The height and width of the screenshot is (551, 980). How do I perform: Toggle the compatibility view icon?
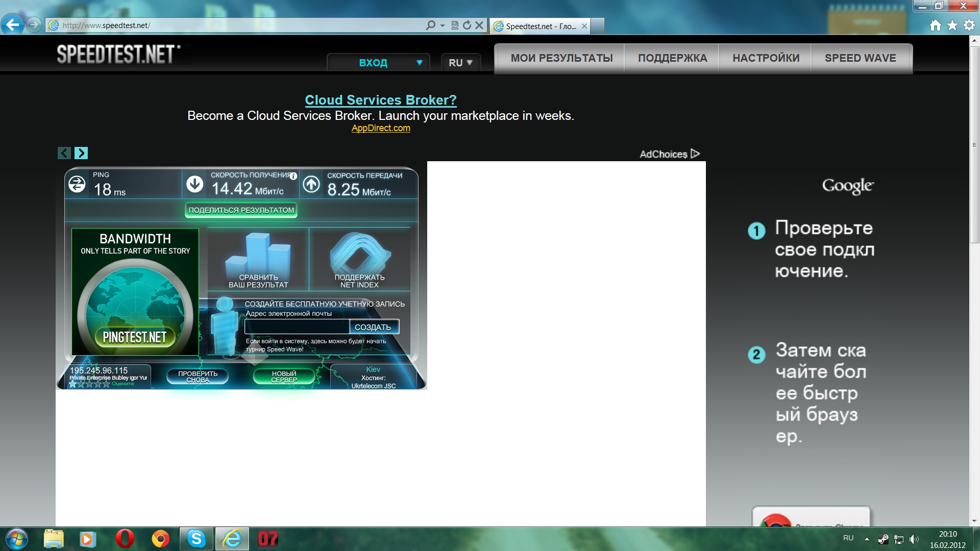pyautogui.click(x=455, y=25)
